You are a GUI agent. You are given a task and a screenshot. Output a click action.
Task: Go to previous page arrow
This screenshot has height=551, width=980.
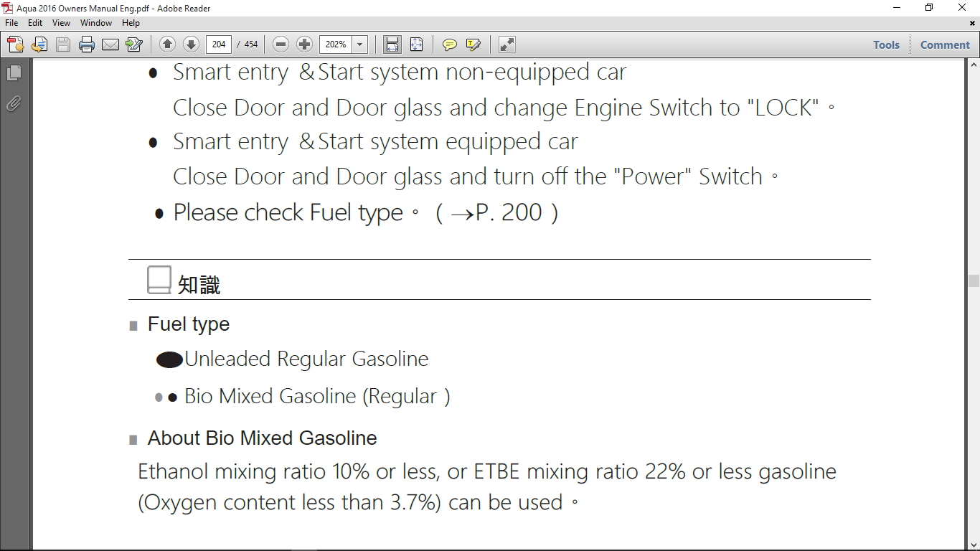pyautogui.click(x=167, y=44)
